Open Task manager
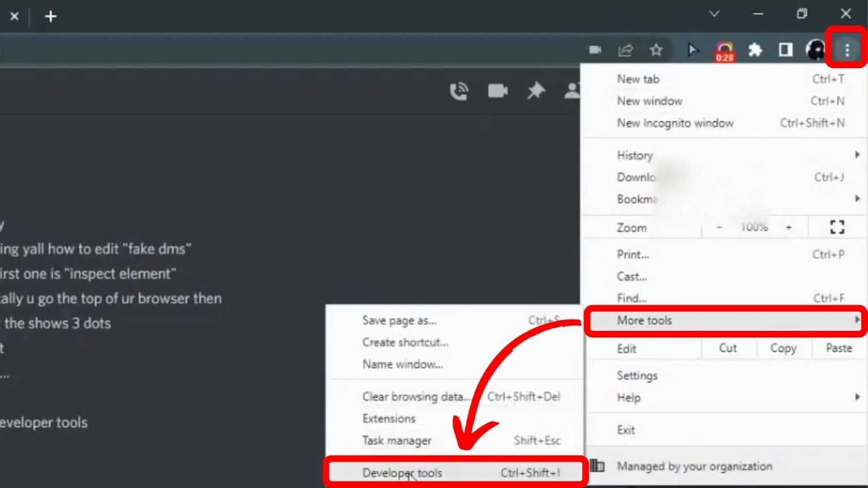Image resolution: width=868 pixels, height=488 pixels. point(397,441)
